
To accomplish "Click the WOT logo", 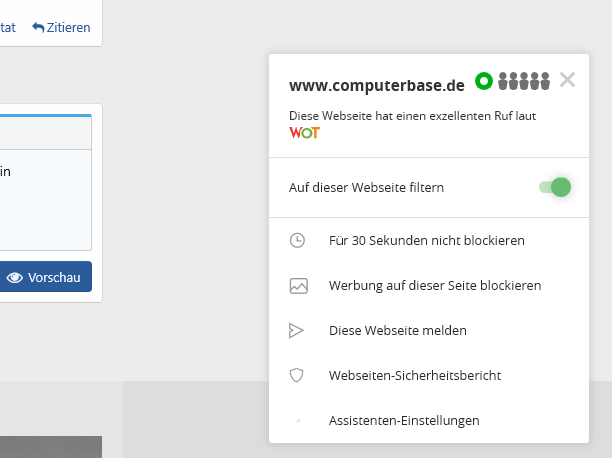I will click(304, 133).
